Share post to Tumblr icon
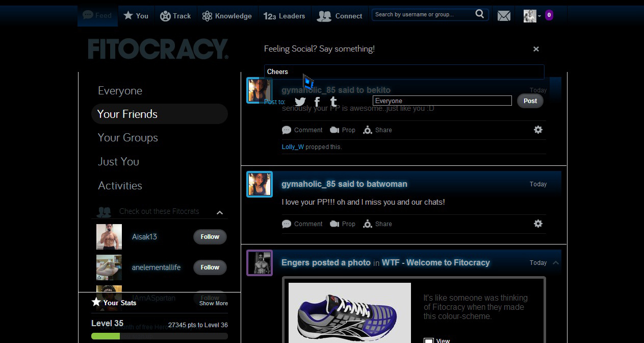 click(x=333, y=102)
